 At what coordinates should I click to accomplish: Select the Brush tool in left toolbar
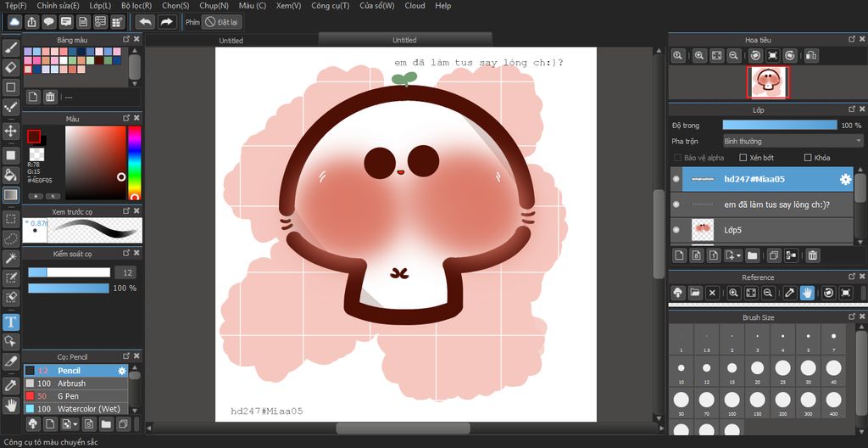[10, 48]
